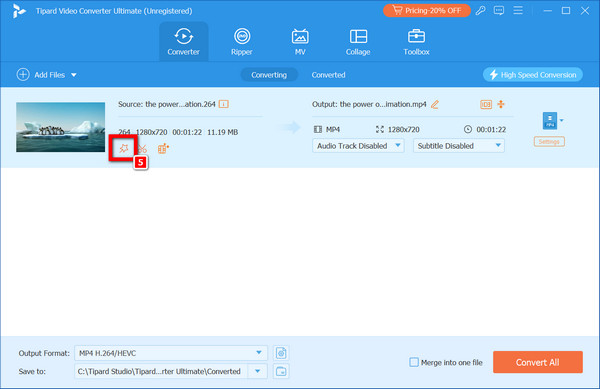Click the small Settings button

coord(549,142)
